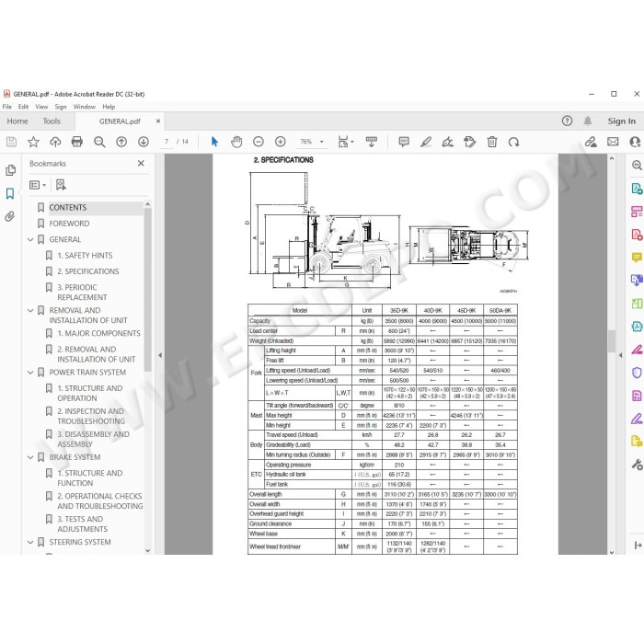Click the share link icon

tap(591, 142)
